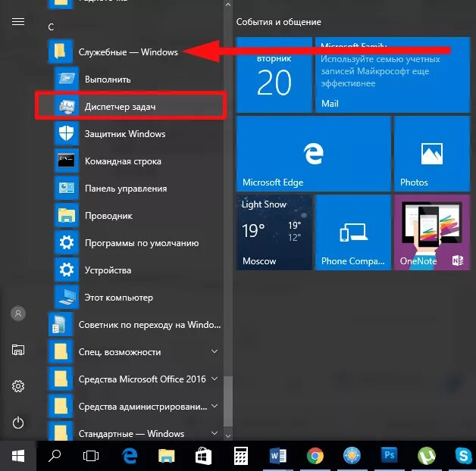Open the hamburger menu in Start

(18, 21)
